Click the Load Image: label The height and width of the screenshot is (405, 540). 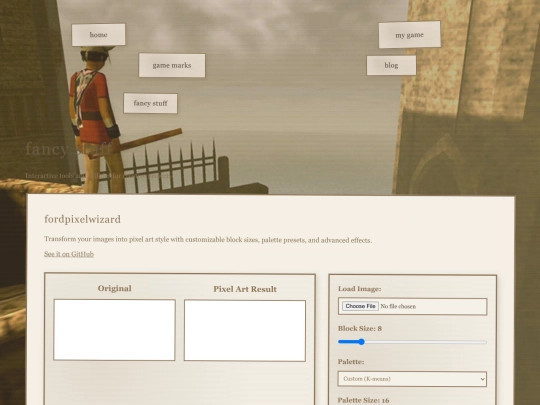[x=360, y=289]
